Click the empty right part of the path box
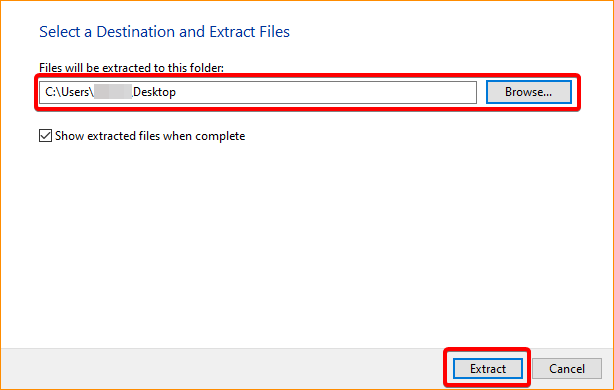 click(x=325, y=92)
